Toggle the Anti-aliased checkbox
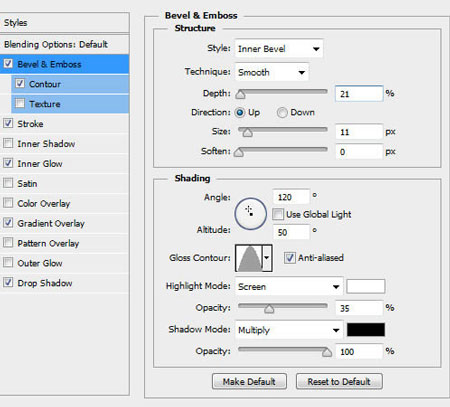450x407 pixels. click(289, 258)
